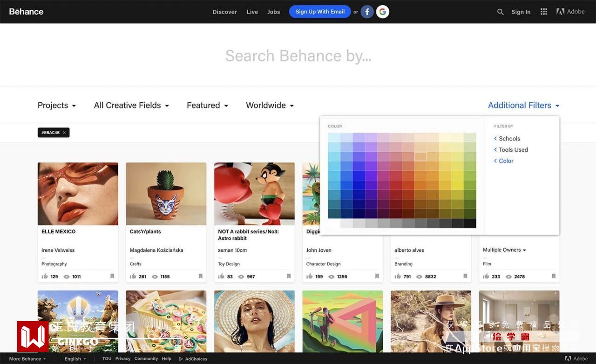Click Sign Up With Email button
Viewport: 596px width, 364px height.
click(320, 12)
